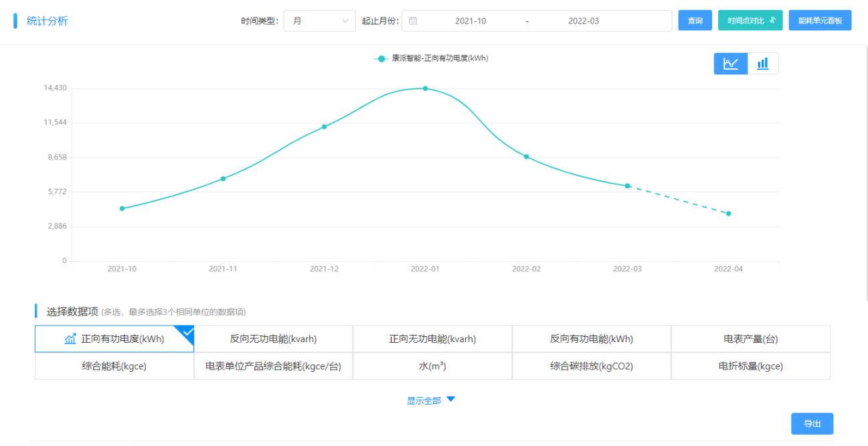Select 水(m³) data item
This screenshot has height=446, width=868.
pyautogui.click(x=433, y=366)
